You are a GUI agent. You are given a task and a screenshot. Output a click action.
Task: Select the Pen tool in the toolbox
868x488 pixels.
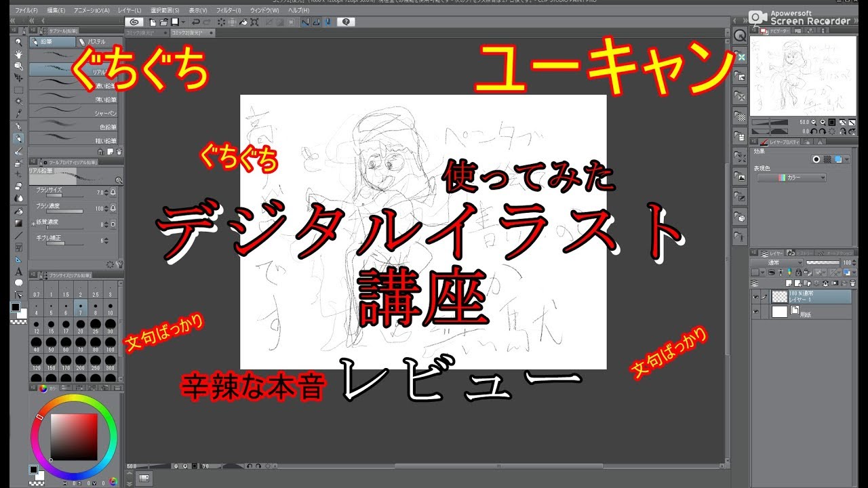click(18, 126)
